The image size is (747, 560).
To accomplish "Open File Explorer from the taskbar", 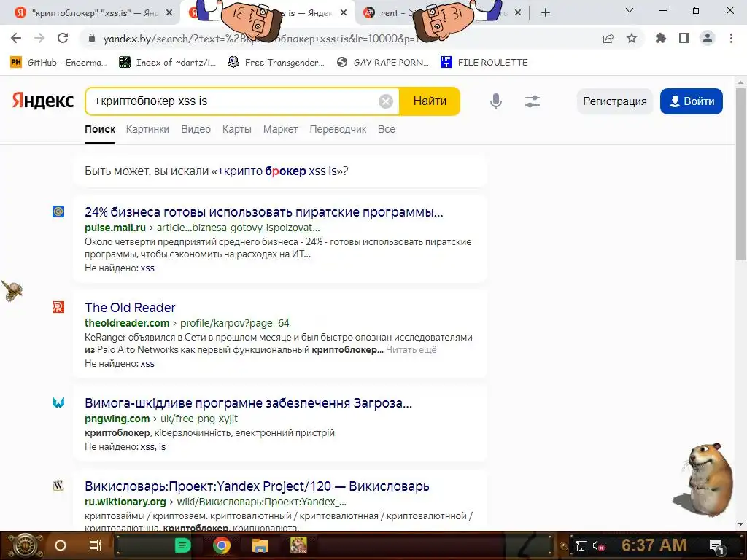I will tap(260, 545).
